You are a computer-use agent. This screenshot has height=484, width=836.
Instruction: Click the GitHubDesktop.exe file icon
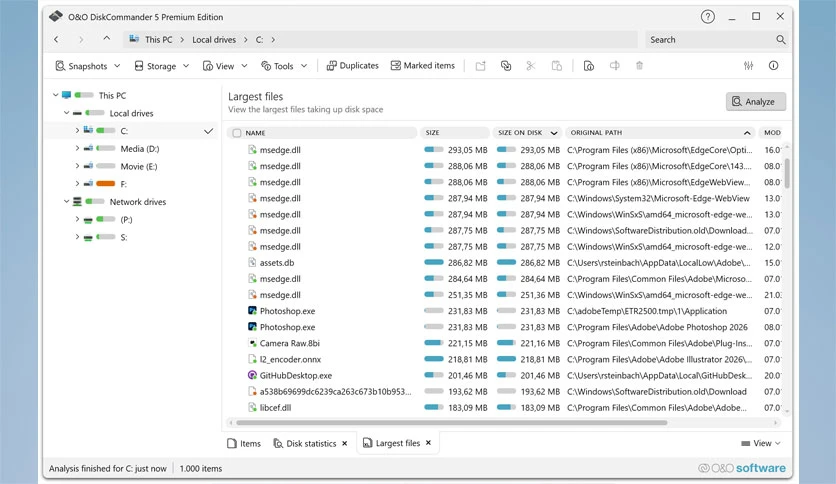coord(252,375)
